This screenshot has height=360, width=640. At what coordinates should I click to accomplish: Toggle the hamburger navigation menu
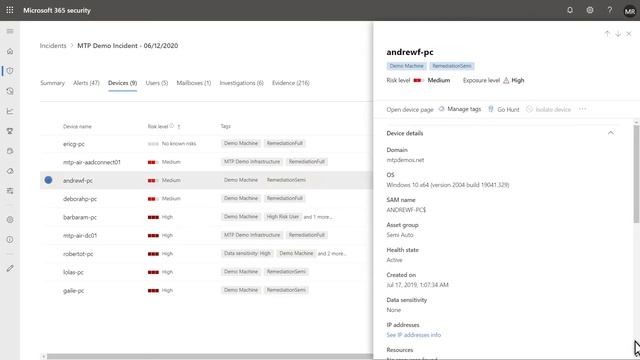pyautogui.click(x=10, y=31)
